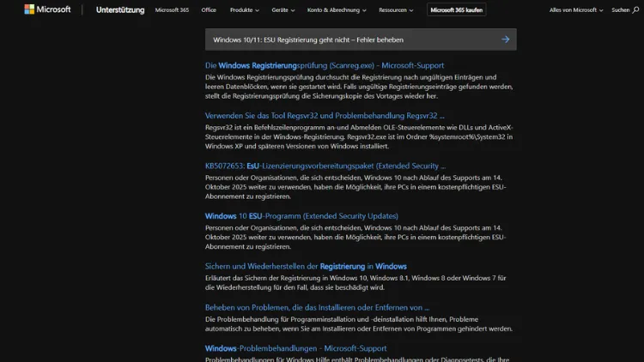This screenshot has width=644, height=362.
Task: Submit search with the arrow icon
Action: point(505,39)
